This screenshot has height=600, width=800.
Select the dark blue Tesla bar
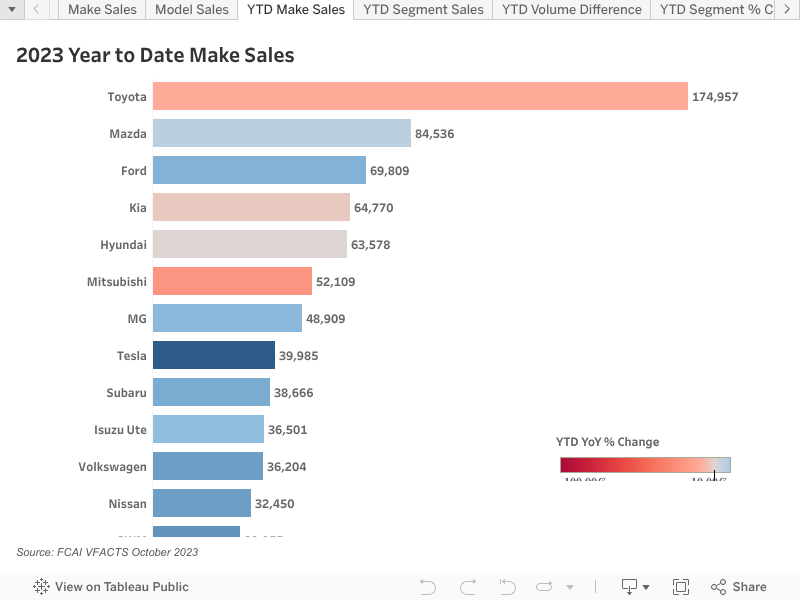(214, 355)
